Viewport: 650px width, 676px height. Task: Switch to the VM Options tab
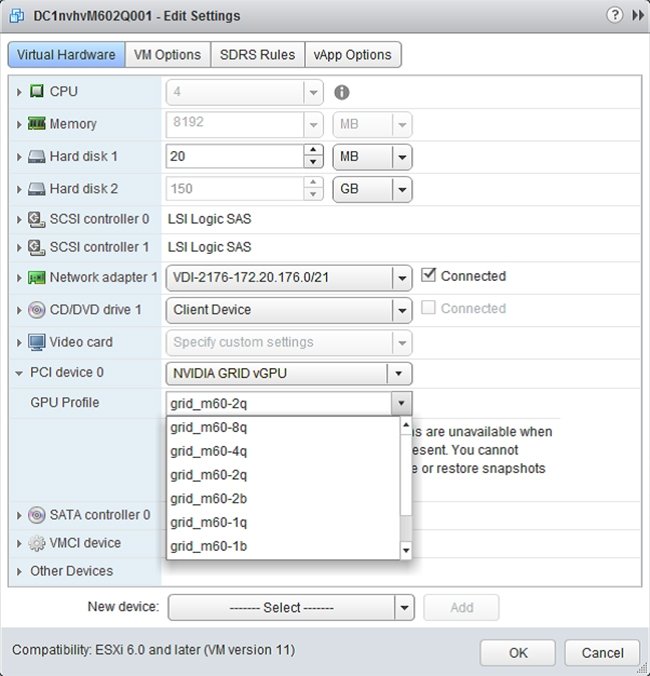(x=168, y=55)
